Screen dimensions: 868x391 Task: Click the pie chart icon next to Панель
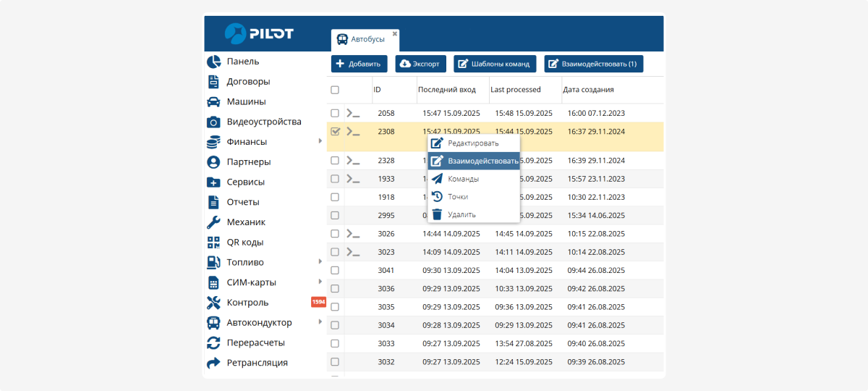[x=213, y=62]
